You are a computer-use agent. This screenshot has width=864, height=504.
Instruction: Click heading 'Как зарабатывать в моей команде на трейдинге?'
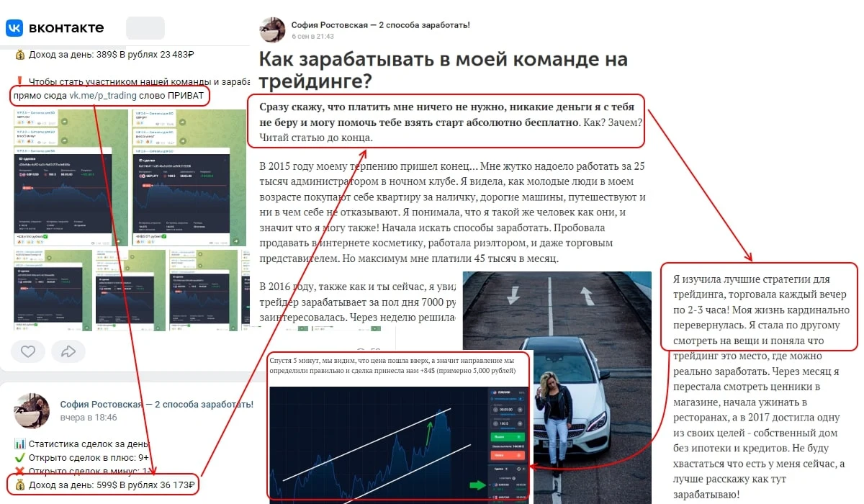[x=443, y=70]
